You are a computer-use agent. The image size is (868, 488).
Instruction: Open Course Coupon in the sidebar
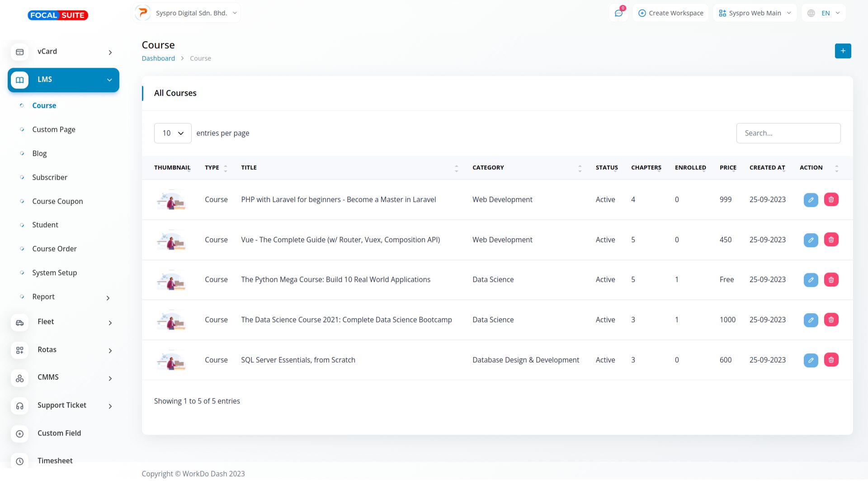pyautogui.click(x=57, y=202)
